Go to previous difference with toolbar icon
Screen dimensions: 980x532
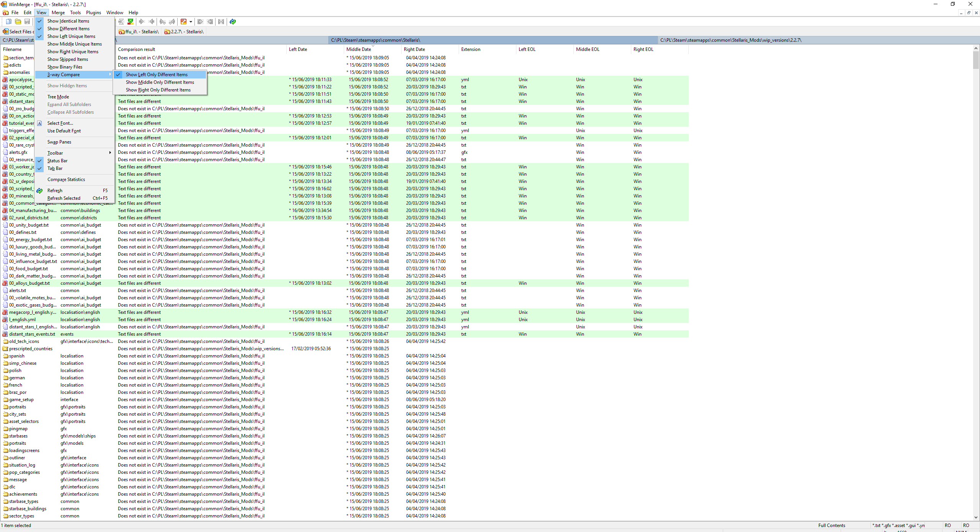click(151, 21)
